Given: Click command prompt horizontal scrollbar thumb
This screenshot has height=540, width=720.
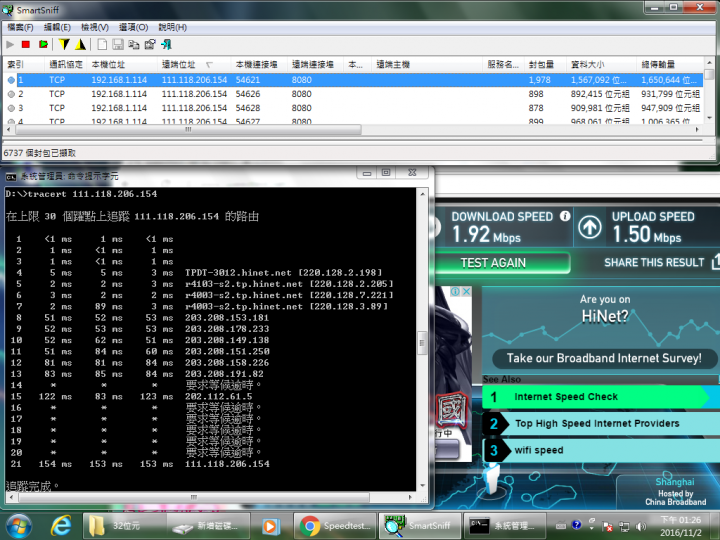Looking at the screenshot, I should point(193,497).
